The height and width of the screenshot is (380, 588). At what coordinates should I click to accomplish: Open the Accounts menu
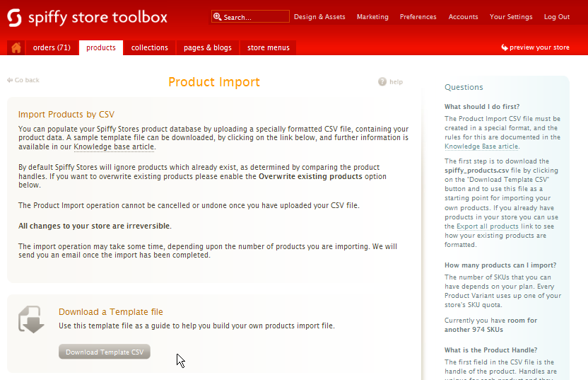tap(463, 17)
